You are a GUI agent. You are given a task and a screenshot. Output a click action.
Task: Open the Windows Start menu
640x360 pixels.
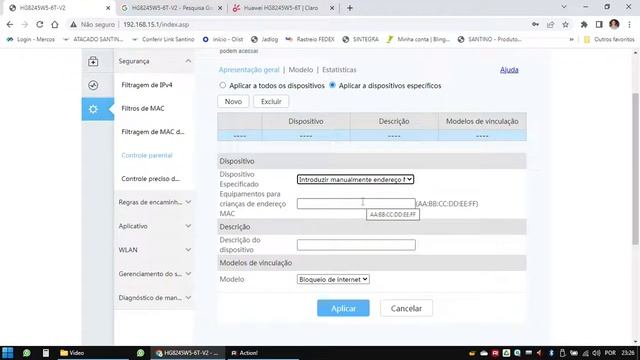click(x=7, y=353)
